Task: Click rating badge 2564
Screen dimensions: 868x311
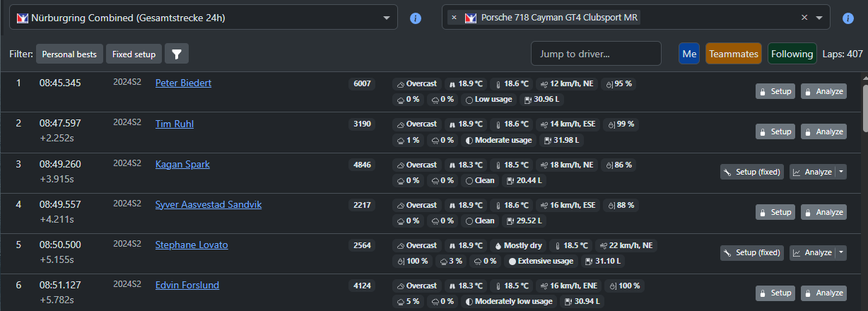Action: tap(362, 245)
